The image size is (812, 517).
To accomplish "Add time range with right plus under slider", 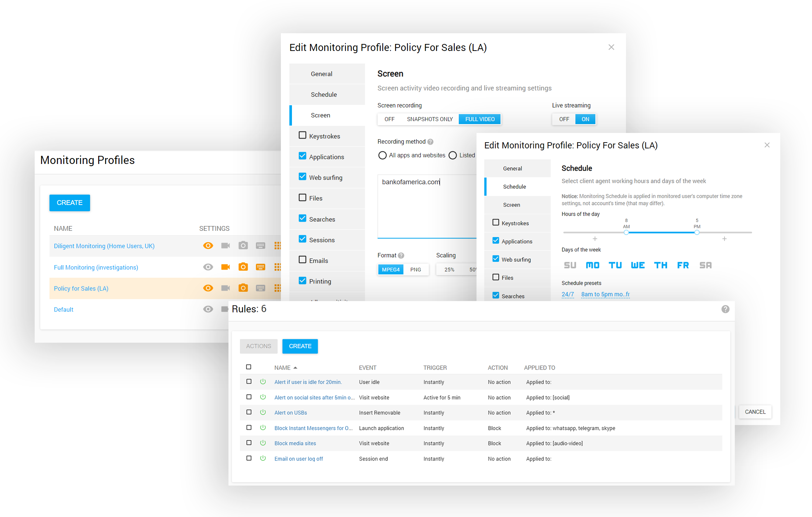I will [725, 239].
